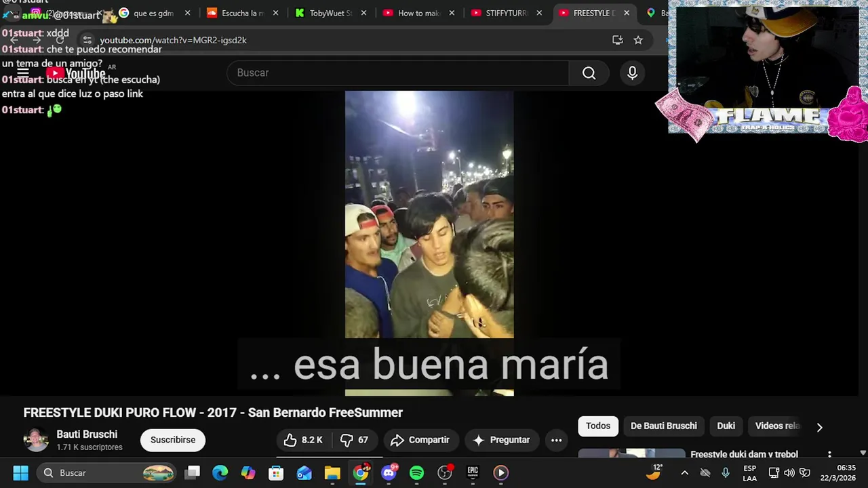
Task: Select the Todos filter chip
Action: [x=598, y=426]
